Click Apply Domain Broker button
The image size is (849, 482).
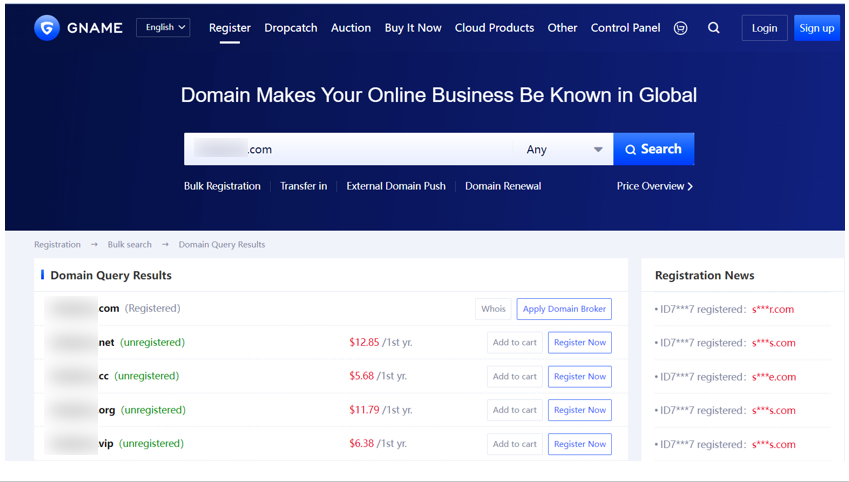click(x=564, y=309)
